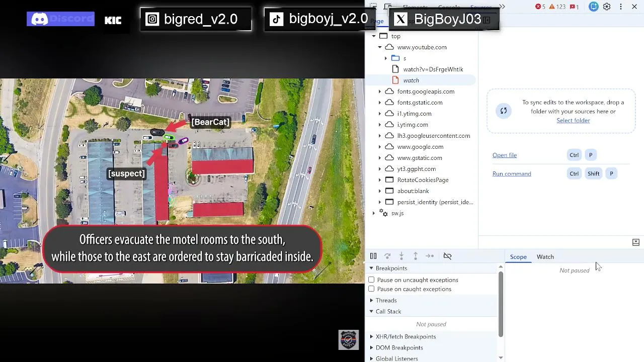
Task: Click the warnings counter showing 123
Action: (x=557, y=7)
